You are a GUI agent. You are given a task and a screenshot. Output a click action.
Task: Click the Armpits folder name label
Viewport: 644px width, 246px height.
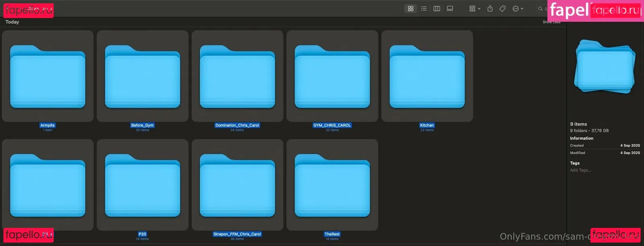tap(47, 125)
